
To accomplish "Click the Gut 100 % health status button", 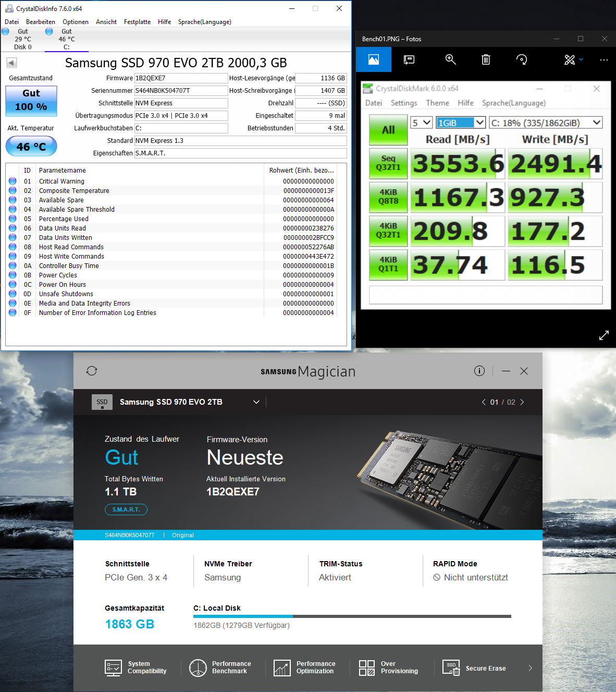I will [31, 100].
